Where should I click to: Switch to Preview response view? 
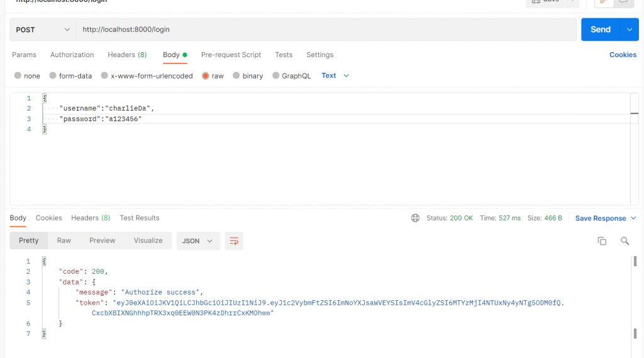[x=103, y=241]
